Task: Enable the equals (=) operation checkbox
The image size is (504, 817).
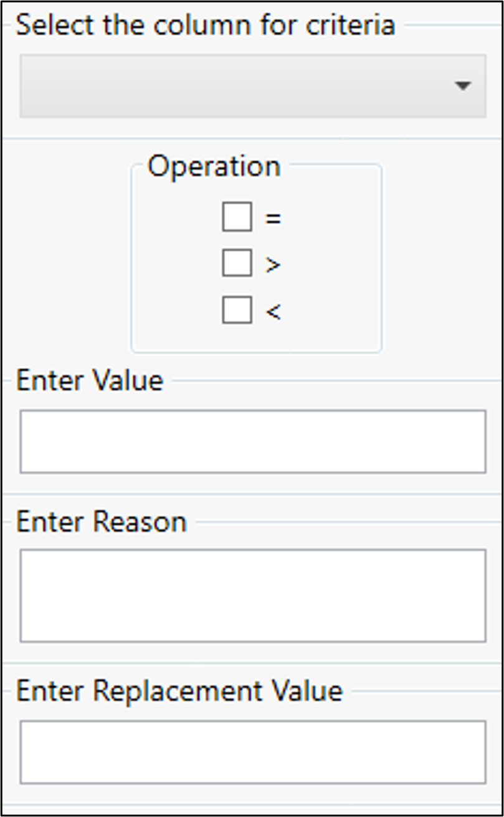Action: tap(237, 217)
